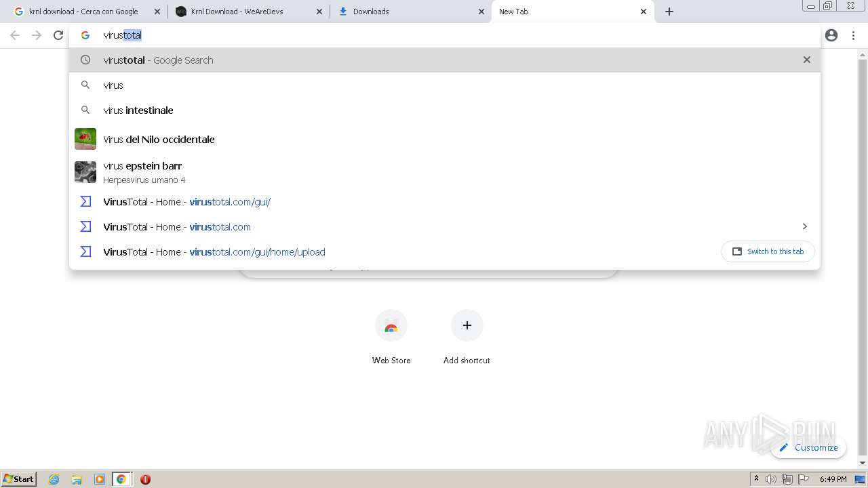Reload the current page
868x488 pixels.
point(58,35)
